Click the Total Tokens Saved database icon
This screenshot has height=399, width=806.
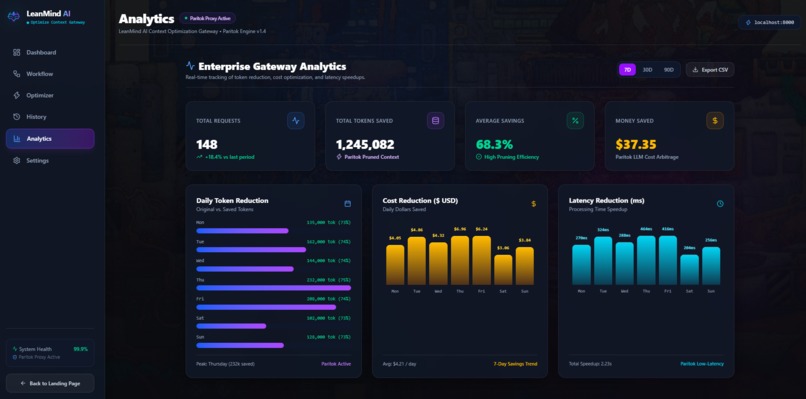point(435,121)
